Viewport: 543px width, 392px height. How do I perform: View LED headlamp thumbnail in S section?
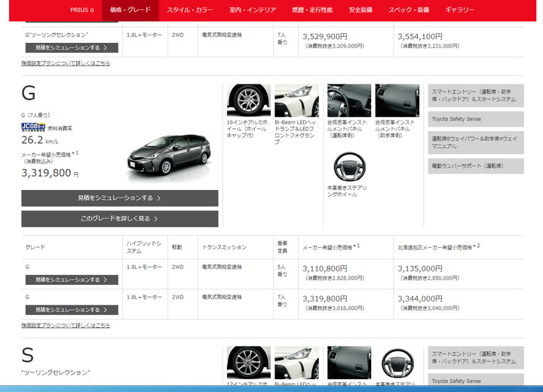coord(297,363)
